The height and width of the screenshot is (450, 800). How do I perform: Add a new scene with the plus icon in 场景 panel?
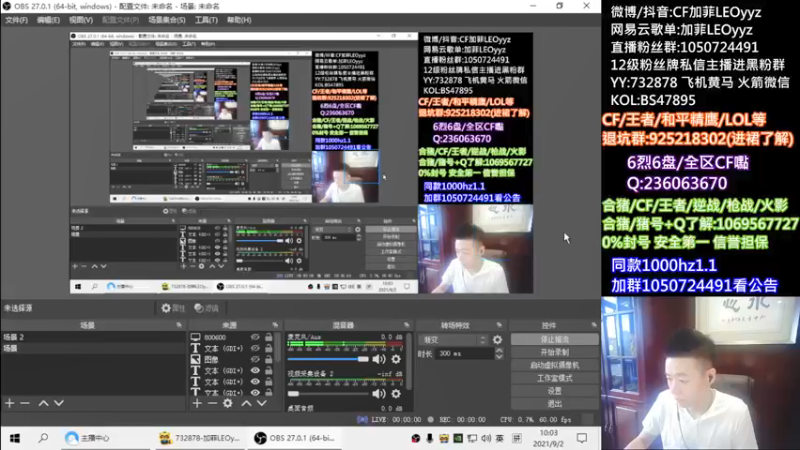(10, 403)
